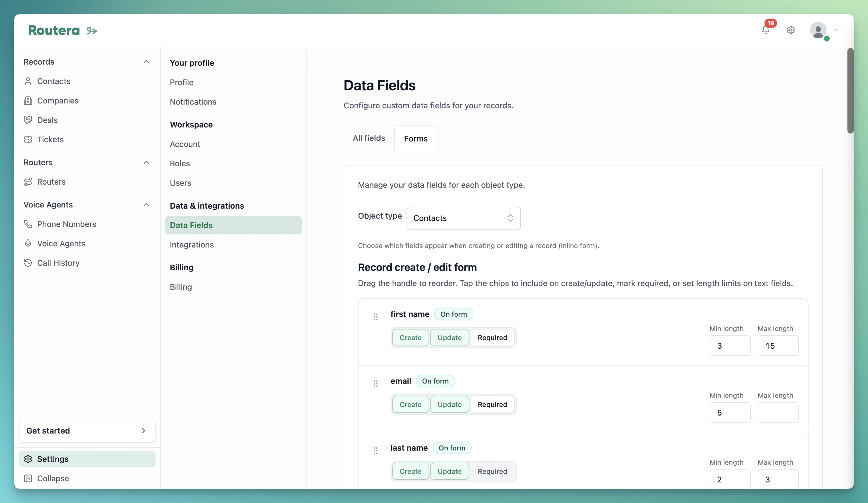Collapse the Routers section chevron

(x=146, y=162)
